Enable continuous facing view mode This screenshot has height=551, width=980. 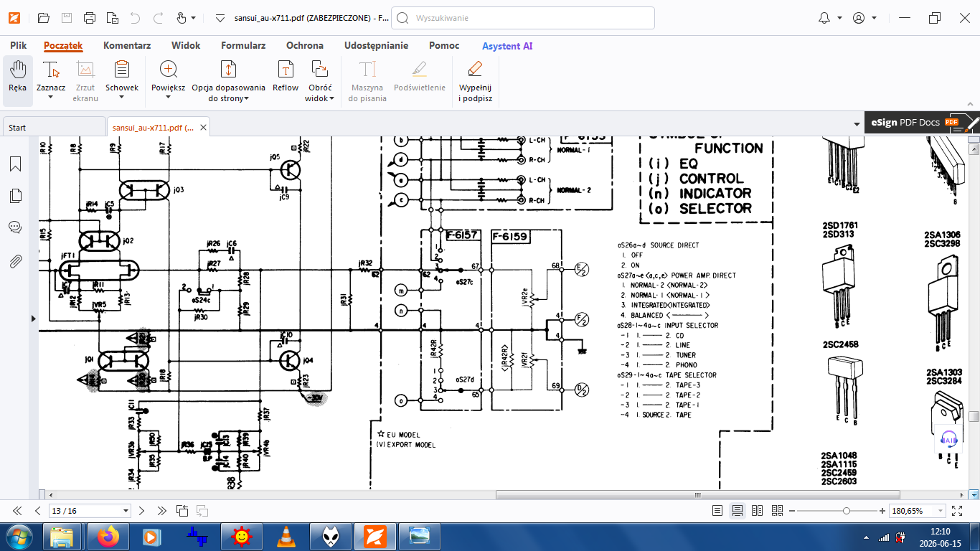tap(777, 511)
